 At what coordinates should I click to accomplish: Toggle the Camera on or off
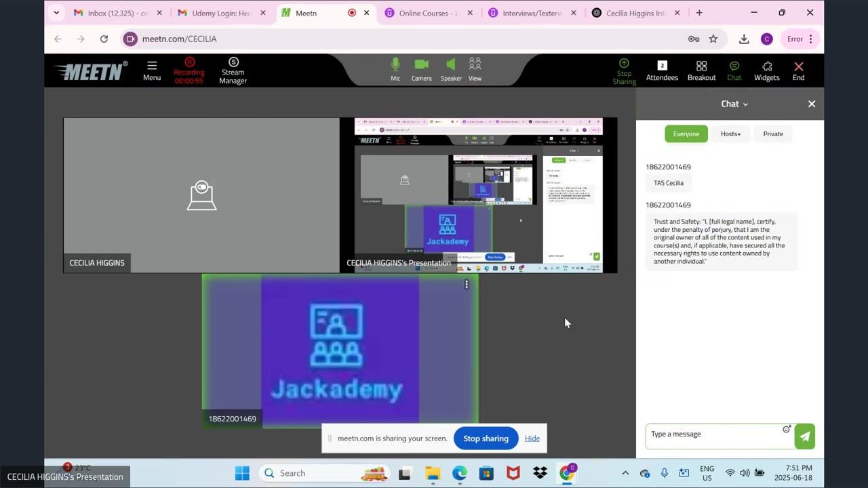click(421, 70)
